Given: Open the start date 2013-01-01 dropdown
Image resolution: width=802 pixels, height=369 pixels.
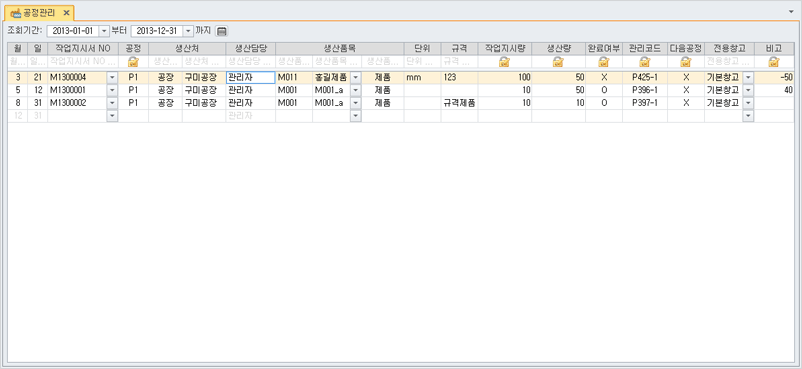Looking at the screenshot, I should pyautogui.click(x=104, y=31).
